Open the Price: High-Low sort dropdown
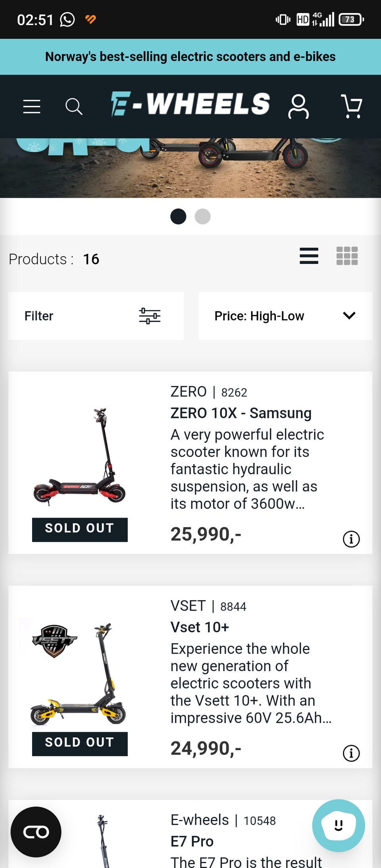The height and width of the screenshot is (868, 381). point(285,316)
